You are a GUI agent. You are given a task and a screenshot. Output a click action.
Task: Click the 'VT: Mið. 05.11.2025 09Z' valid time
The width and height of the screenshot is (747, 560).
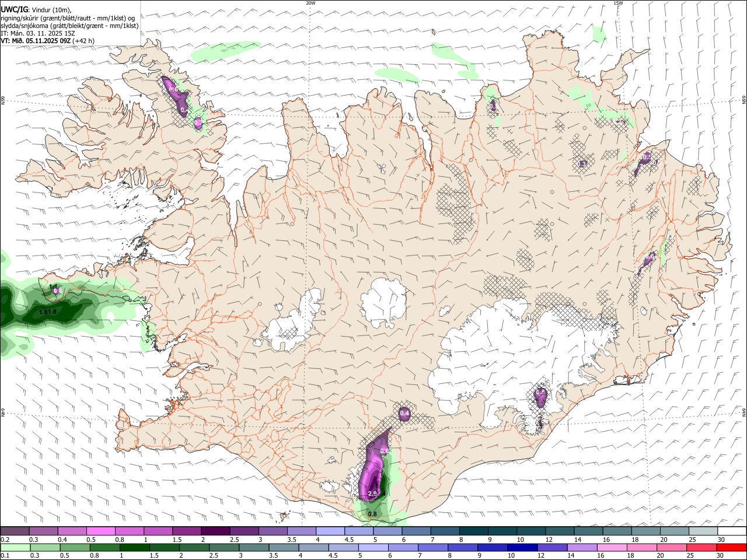(36, 41)
